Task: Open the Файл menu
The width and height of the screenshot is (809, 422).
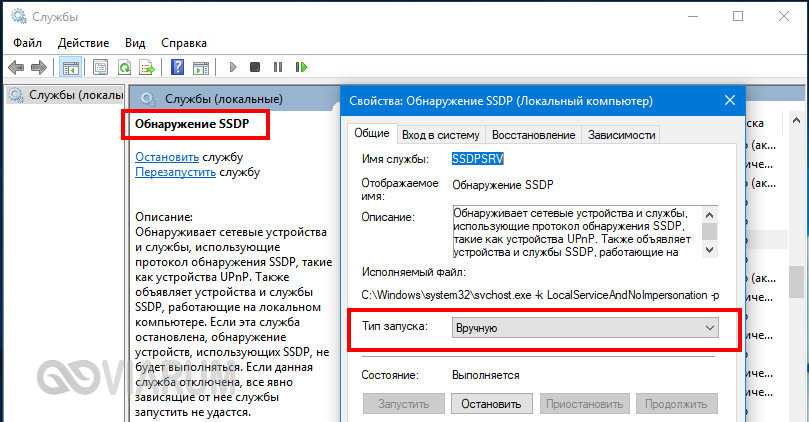Action: tap(28, 43)
